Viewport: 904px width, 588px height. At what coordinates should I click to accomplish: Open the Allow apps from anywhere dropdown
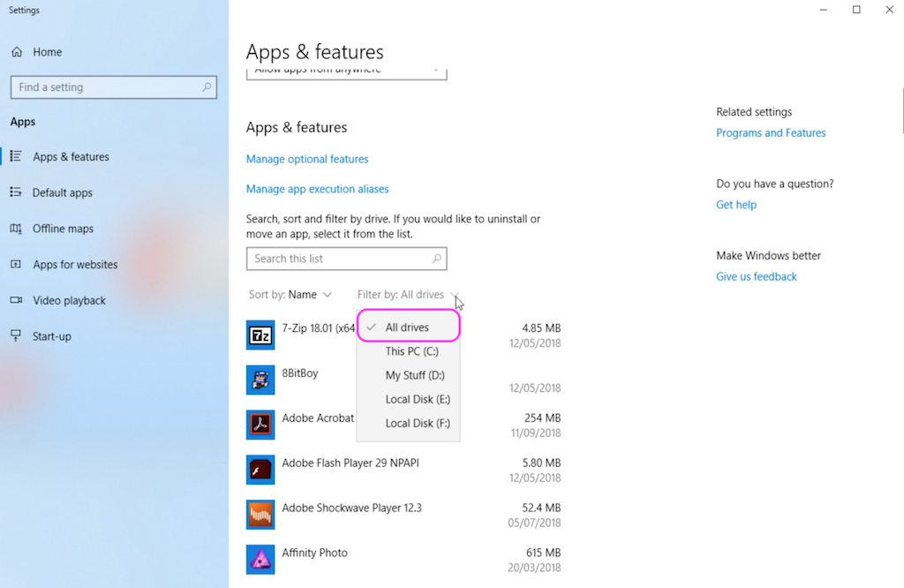coord(346,73)
